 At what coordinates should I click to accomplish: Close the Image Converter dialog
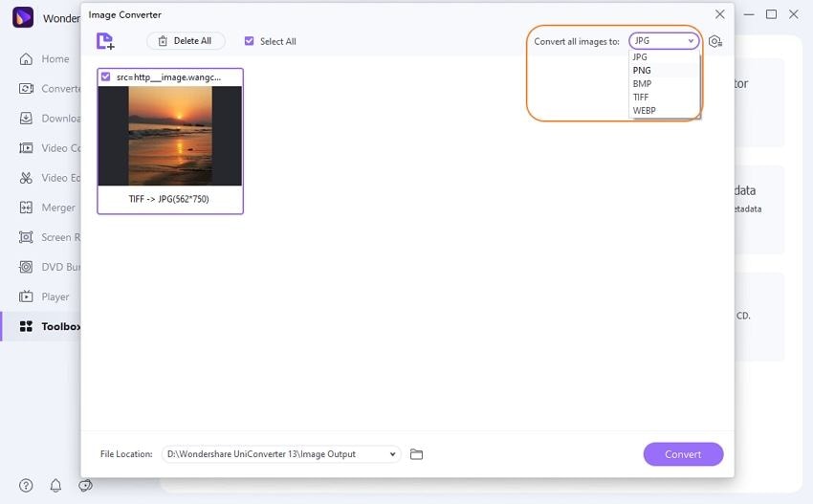coord(719,14)
